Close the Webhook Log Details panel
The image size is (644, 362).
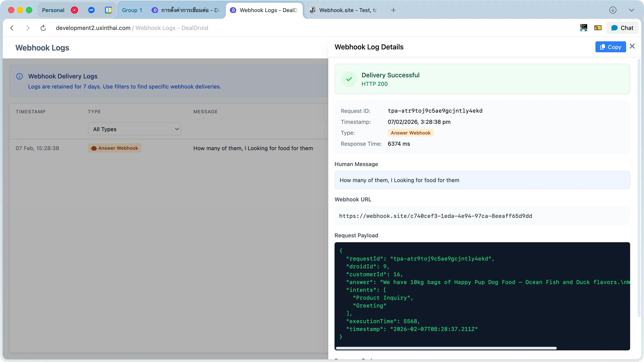(632, 46)
